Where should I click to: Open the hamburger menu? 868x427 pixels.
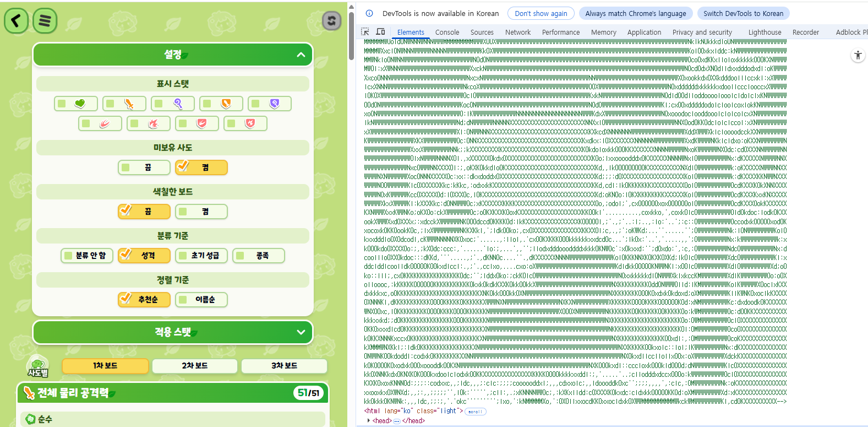click(x=45, y=21)
